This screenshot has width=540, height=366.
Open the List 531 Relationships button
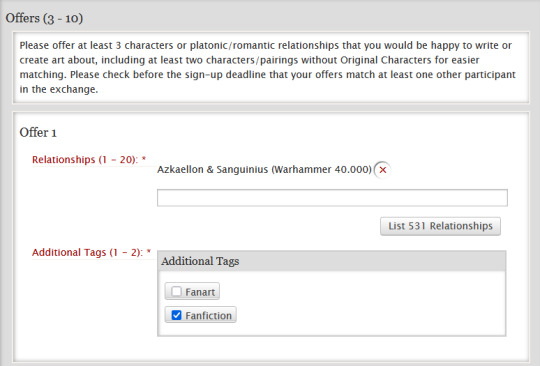[440, 226]
